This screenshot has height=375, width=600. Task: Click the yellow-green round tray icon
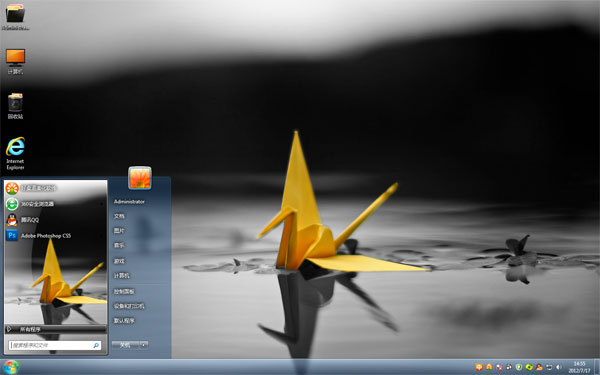[x=529, y=367]
